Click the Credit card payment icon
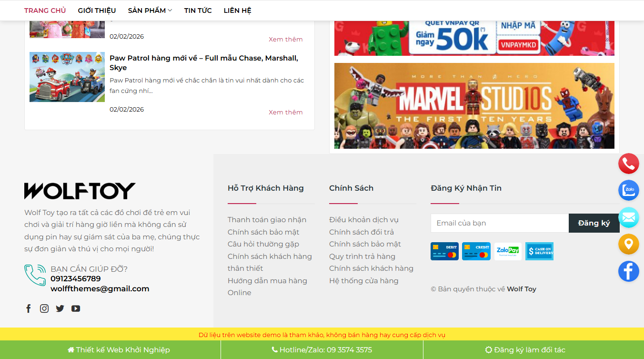Viewport: 644px width, 359px height. 476,251
